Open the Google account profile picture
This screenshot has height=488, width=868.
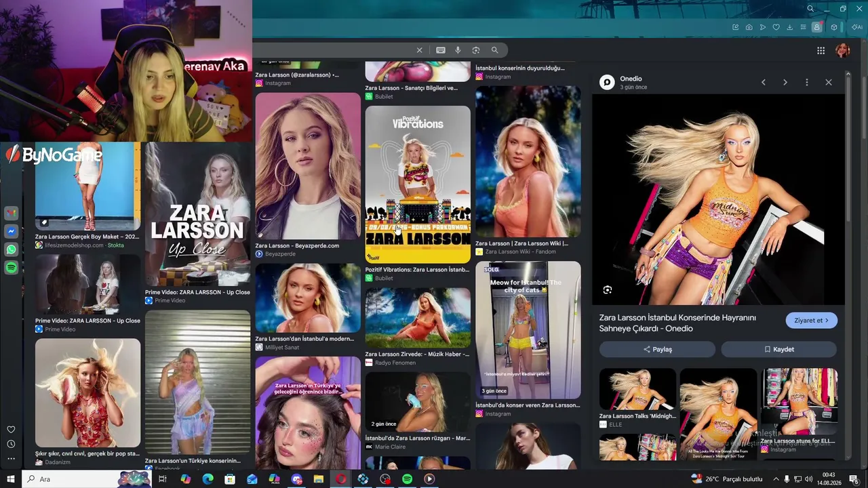pos(843,50)
